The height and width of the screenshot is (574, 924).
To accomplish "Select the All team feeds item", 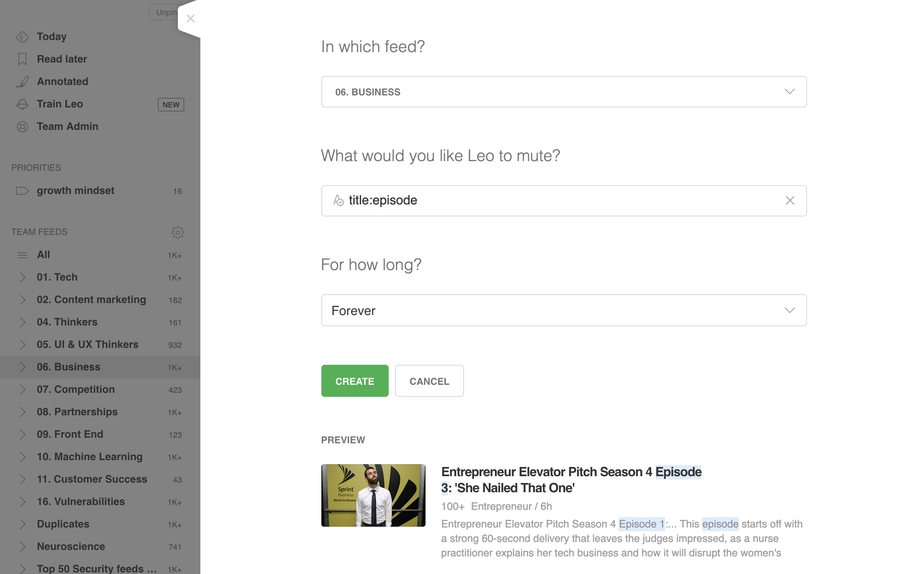I will (100, 255).
